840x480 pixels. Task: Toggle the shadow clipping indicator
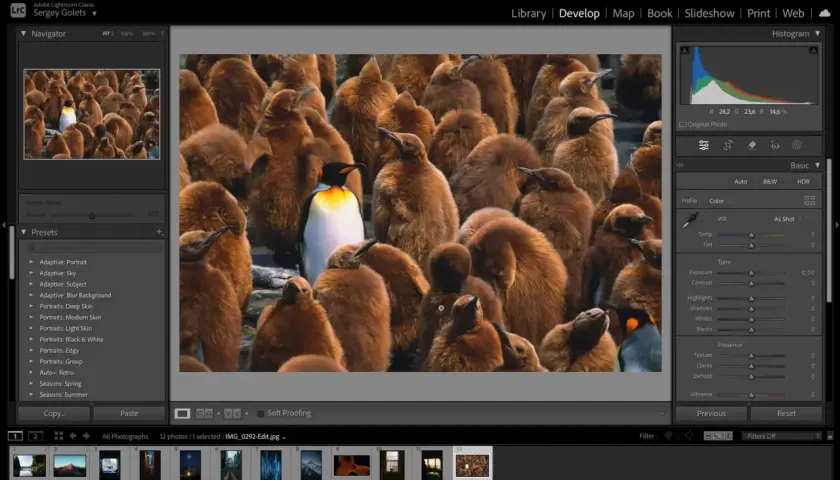685,50
